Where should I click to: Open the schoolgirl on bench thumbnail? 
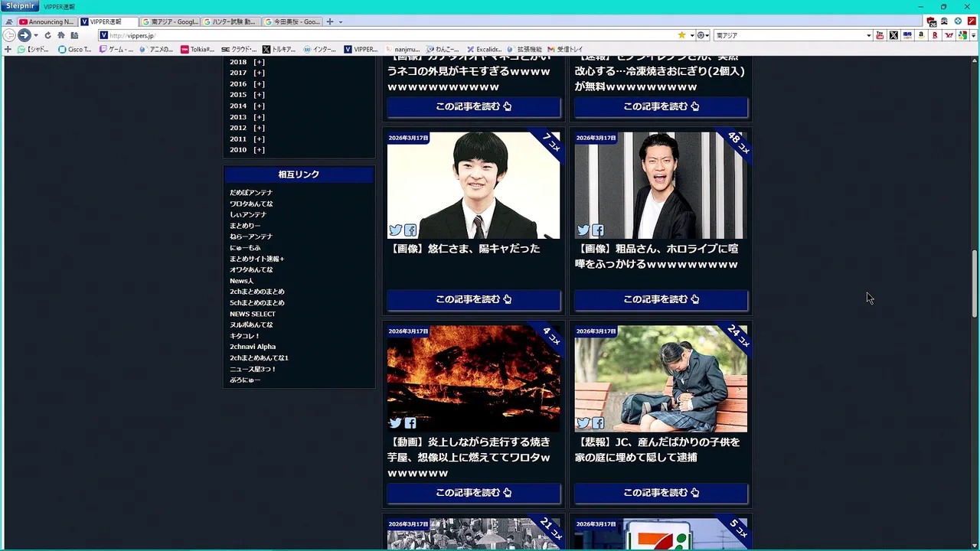pyautogui.click(x=661, y=378)
